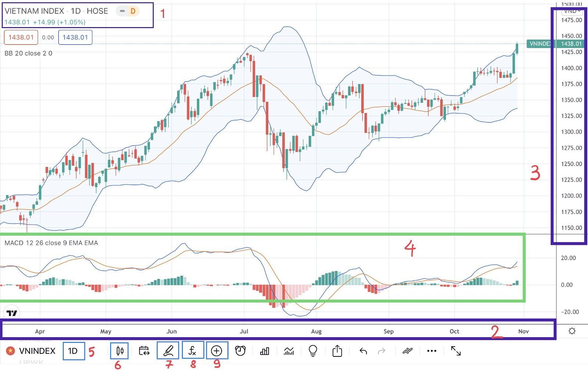Image resolution: width=588 pixels, height=370 pixels.
Task: Open the three-dots more options menu
Action: coord(432,351)
